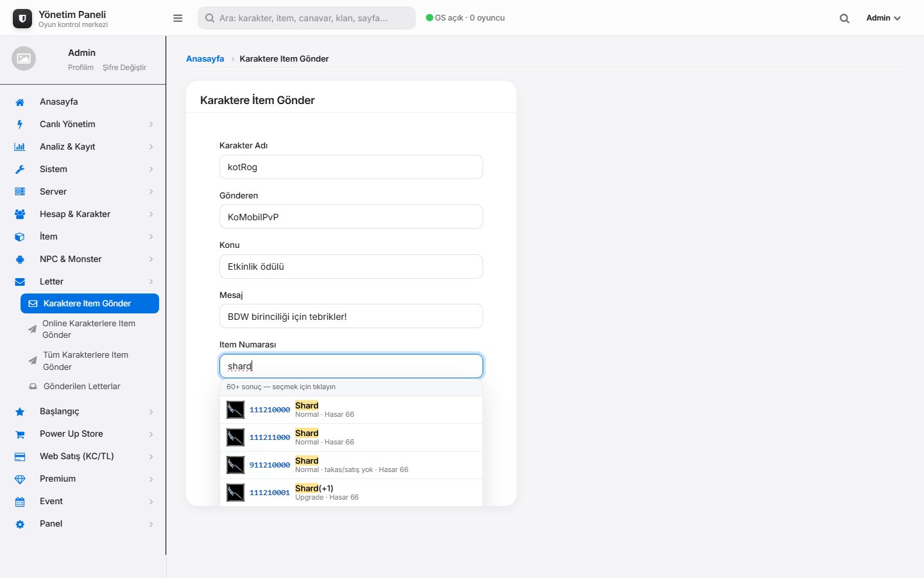The width and height of the screenshot is (924, 578).
Task: Expand the Event menu chevron
Action: point(151,502)
